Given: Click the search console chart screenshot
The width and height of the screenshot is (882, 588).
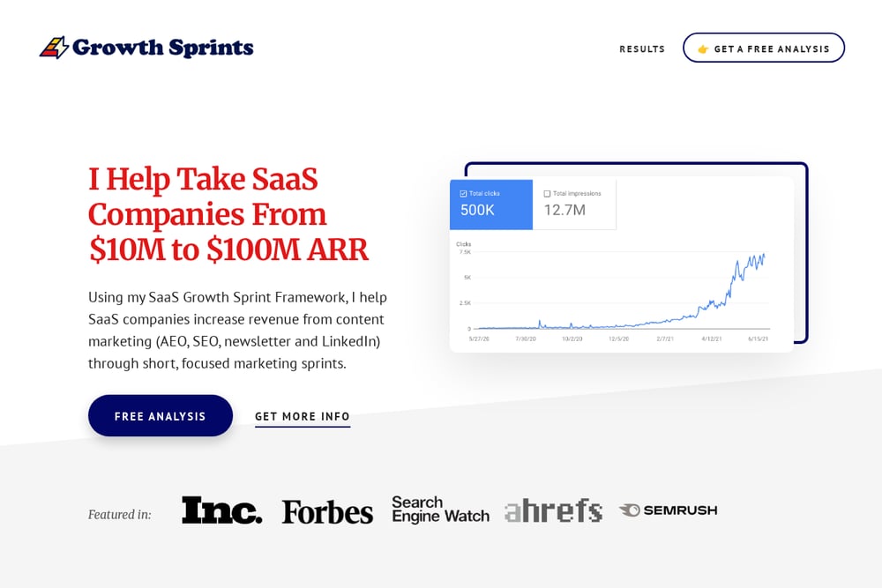Looking at the screenshot, I should [622, 264].
